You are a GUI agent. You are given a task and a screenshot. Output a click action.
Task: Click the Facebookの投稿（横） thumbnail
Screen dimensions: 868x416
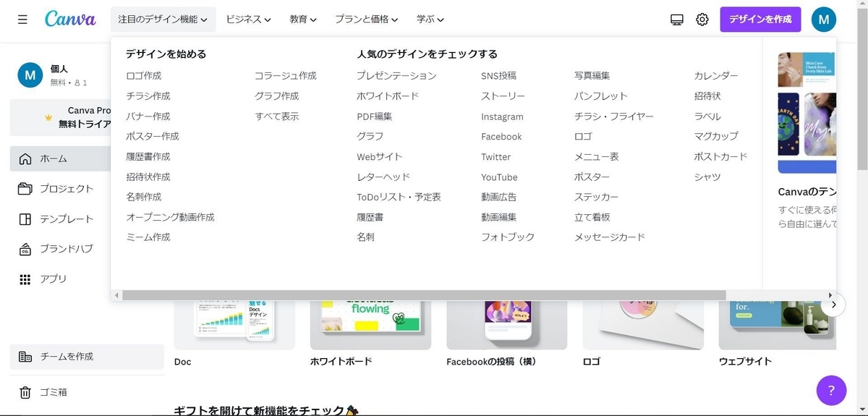[x=507, y=326]
